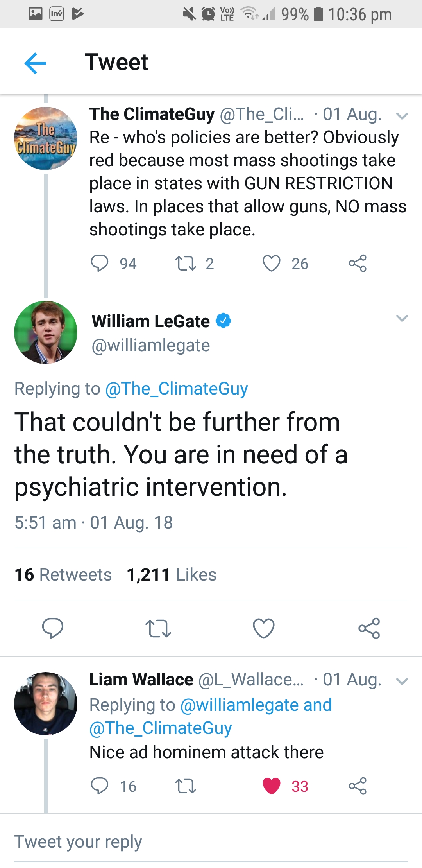Like The ClimateGuy's tweet

click(272, 263)
